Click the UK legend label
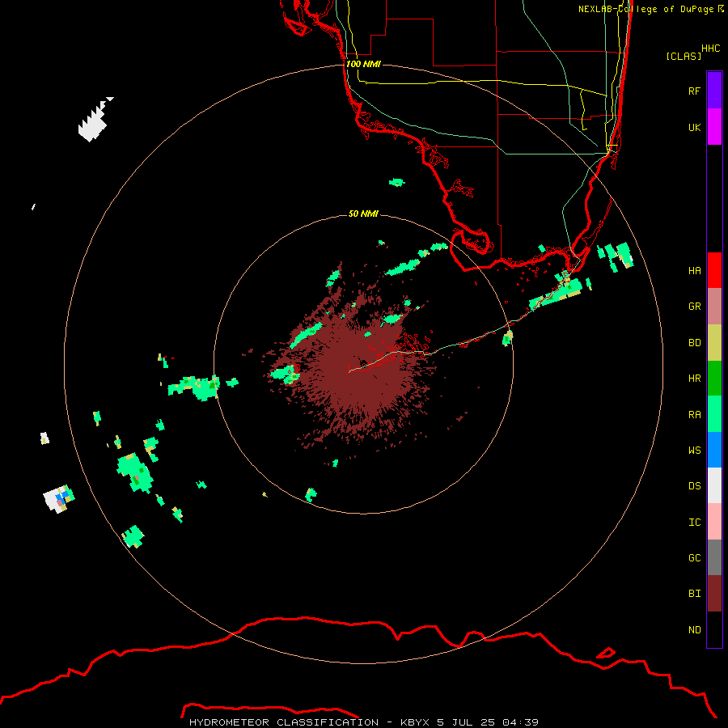Image resolution: width=728 pixels, height=728 pixels. pyautogui.click(x=694, y=127)
